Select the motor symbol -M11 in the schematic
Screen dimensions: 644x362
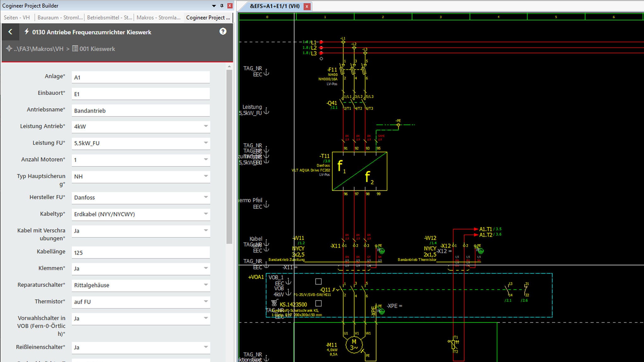coord(355,345)
